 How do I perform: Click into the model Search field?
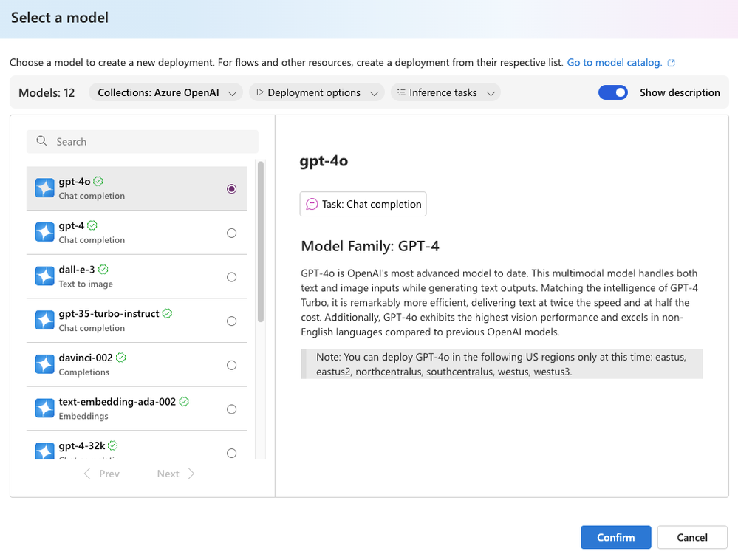142,141
